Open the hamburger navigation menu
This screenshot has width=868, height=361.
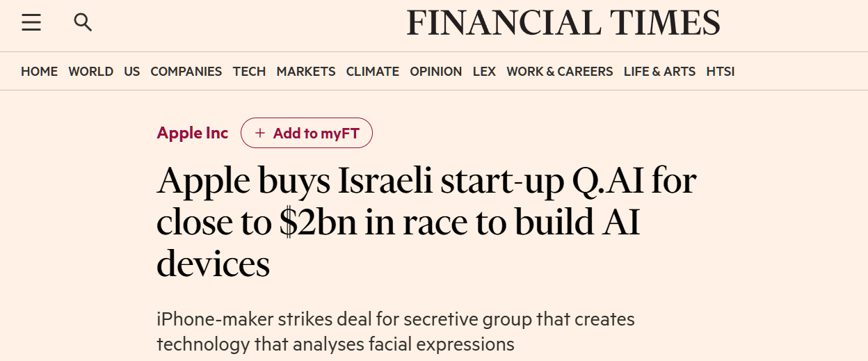pyautogui.click(x=31, y=23)
